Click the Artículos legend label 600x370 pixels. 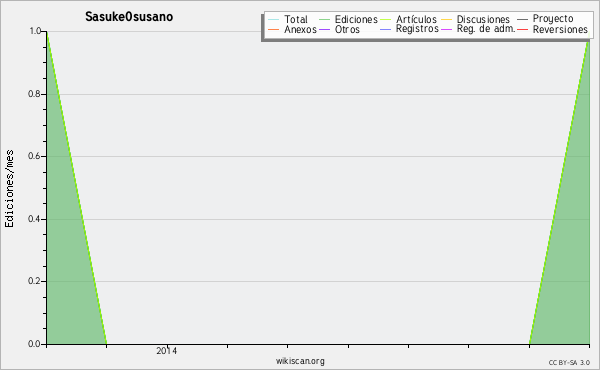[x=416, y=19]
